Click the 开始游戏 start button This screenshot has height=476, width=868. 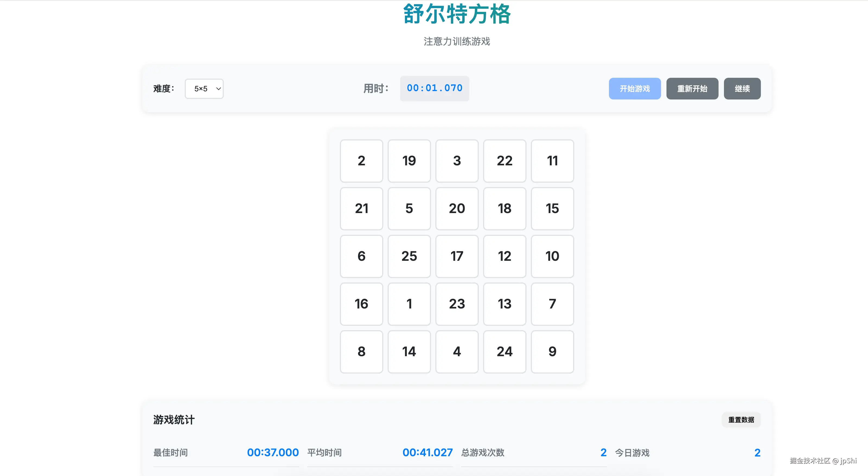634,89
